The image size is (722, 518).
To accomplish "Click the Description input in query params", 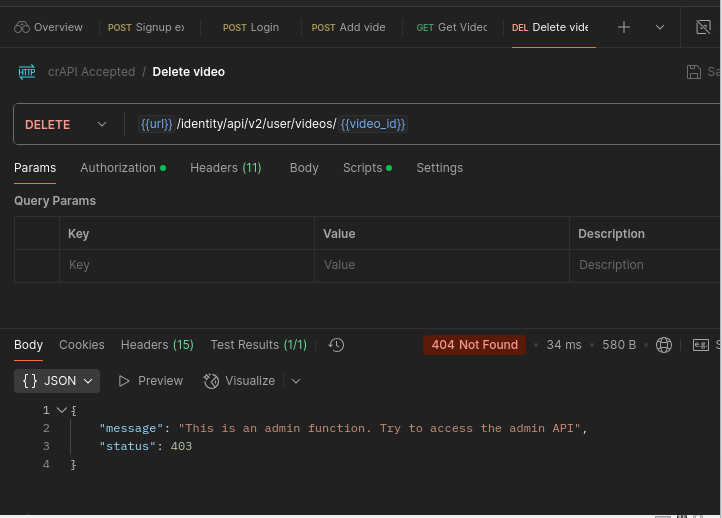I will [x=646, y=265].
